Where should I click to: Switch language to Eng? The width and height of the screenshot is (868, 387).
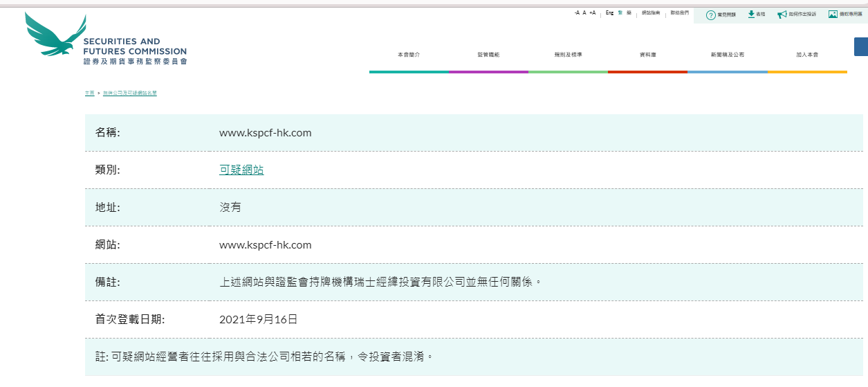pyautogui.click(x=609, y=13)
